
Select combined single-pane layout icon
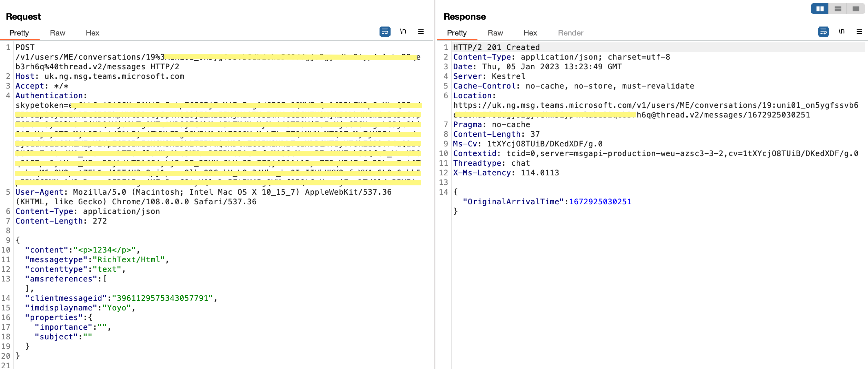(x=856, y=9)
